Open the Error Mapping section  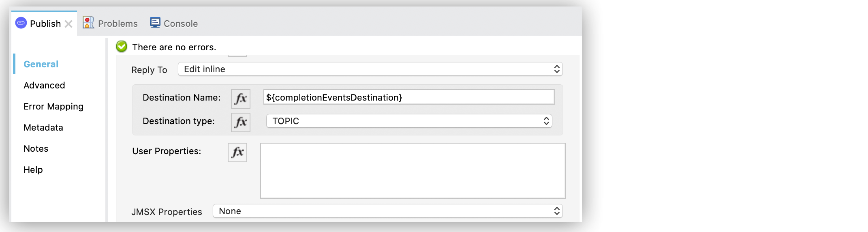pos(53,106)
